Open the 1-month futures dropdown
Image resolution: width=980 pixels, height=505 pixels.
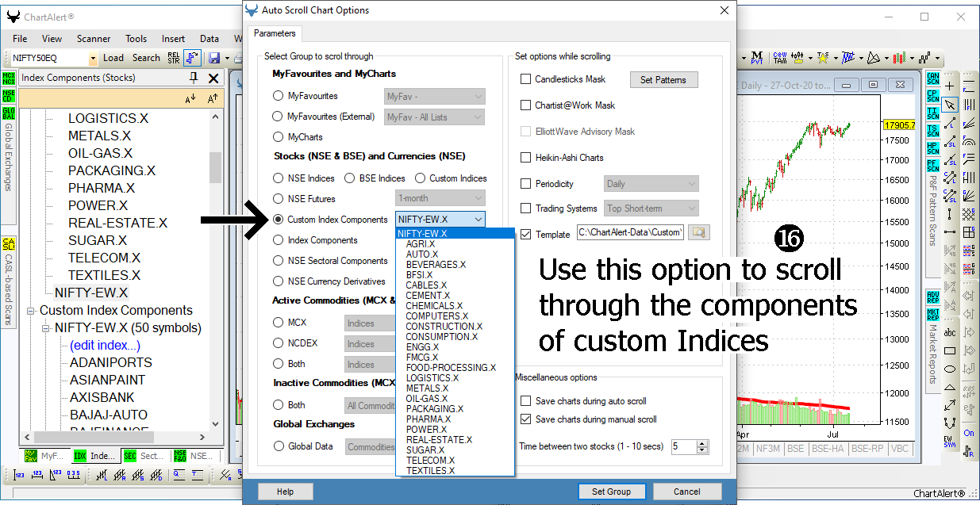pos(440,198)
